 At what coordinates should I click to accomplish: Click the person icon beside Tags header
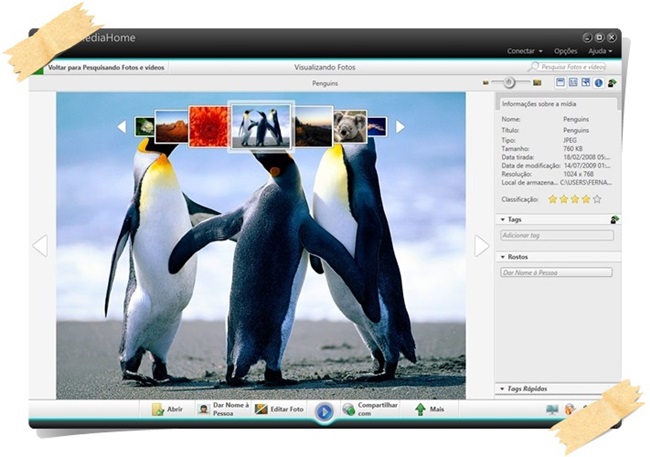(x=615, y=219)
